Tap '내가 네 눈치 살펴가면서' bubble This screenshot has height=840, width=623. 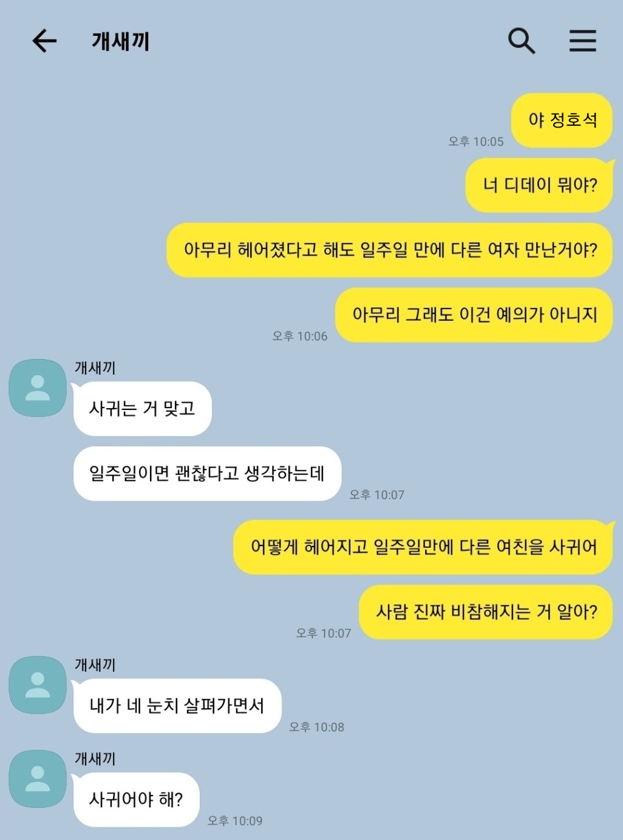coord(177,706)
